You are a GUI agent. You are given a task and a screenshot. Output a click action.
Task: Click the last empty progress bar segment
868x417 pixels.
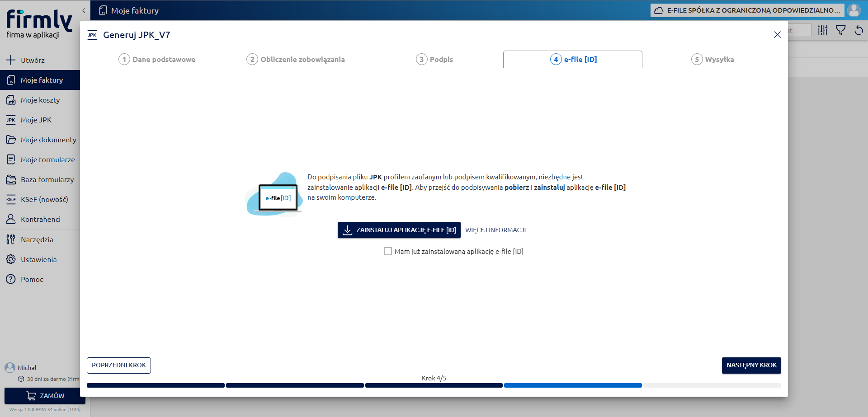click(x=712, y=385)
